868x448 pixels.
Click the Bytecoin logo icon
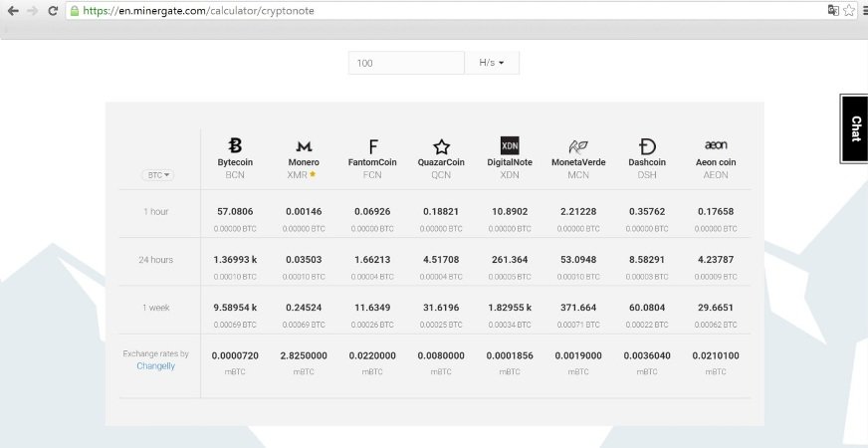235,145
